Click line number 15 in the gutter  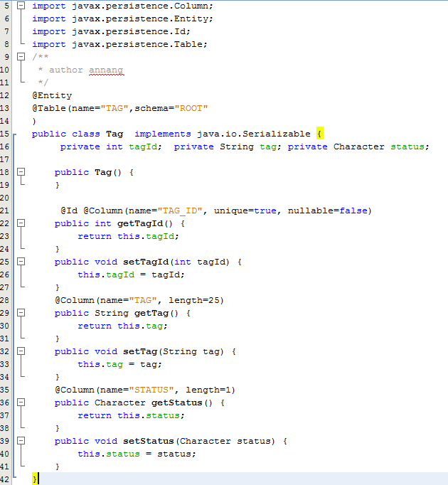click(x=5, y=134)
